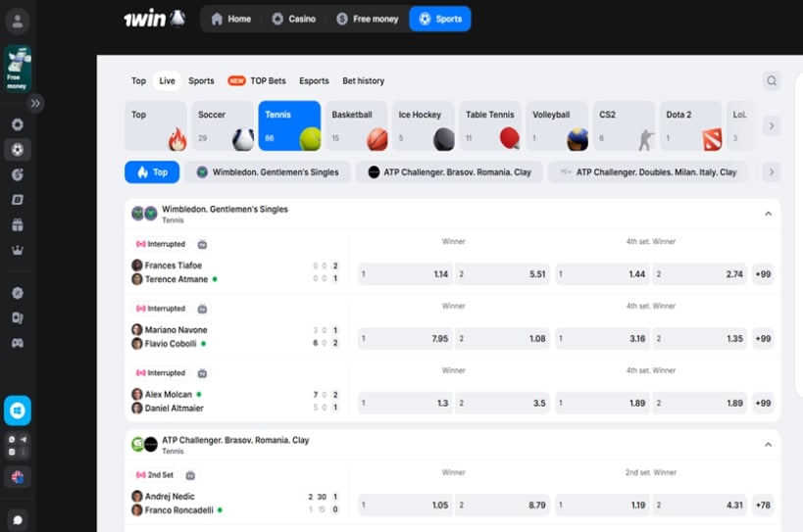The width and height of the screenshot is (803, 532).
Task: Bet on Navone winner at 7.95
Action: 405,339
